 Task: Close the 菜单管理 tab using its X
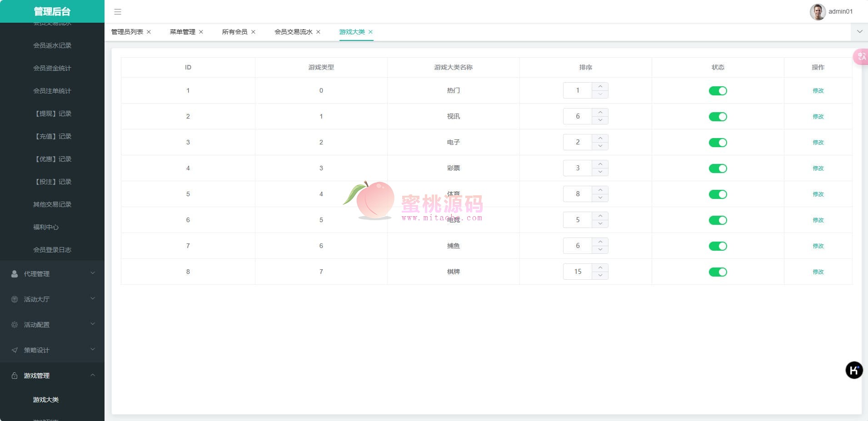[201, 32]
